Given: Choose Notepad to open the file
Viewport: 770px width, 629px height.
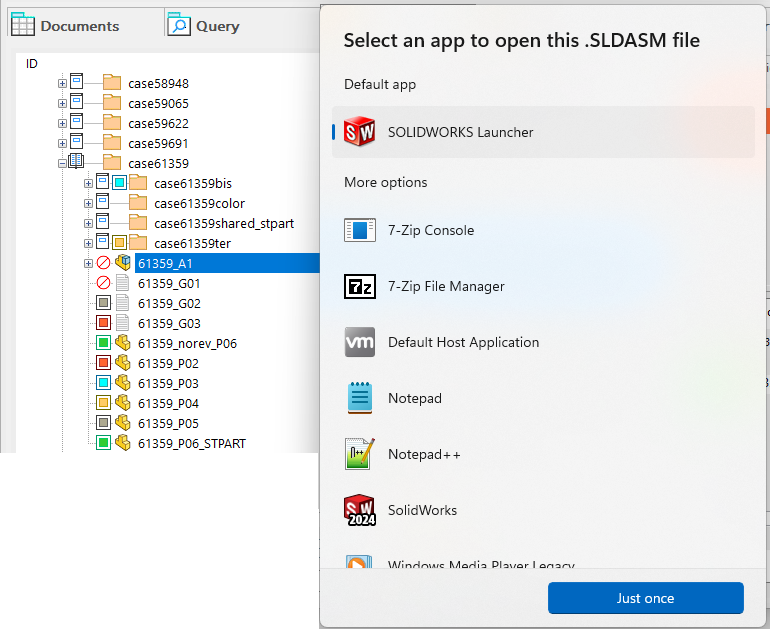Looking at the screenshot, I should (543, 398).
